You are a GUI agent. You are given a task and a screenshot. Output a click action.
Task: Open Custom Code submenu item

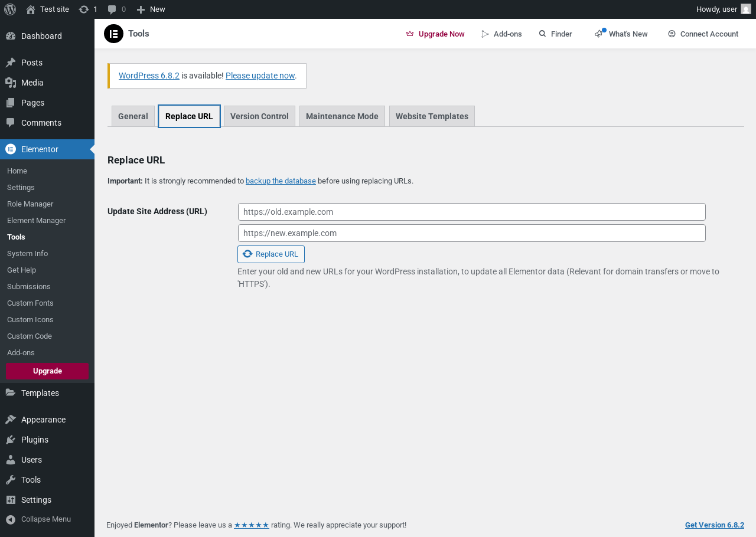[x=30, y=336]
